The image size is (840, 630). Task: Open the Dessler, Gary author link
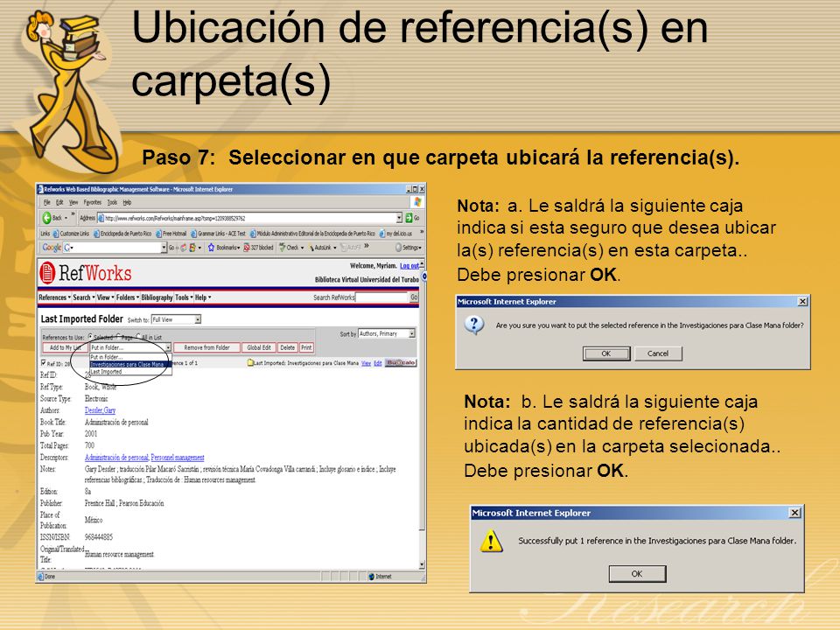tap(100, 410)
